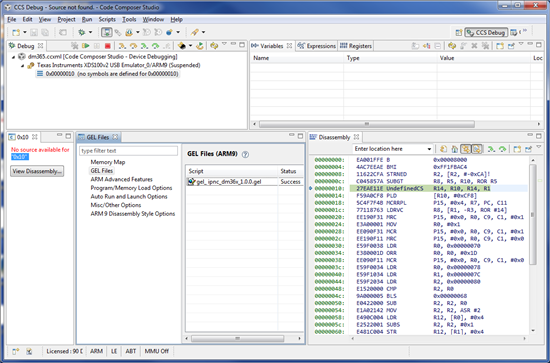This screenshot has height=363, width=550.
Task: Click the assembly step over icon in Disassembly toolbar
Action: click(x=503, y=149)
